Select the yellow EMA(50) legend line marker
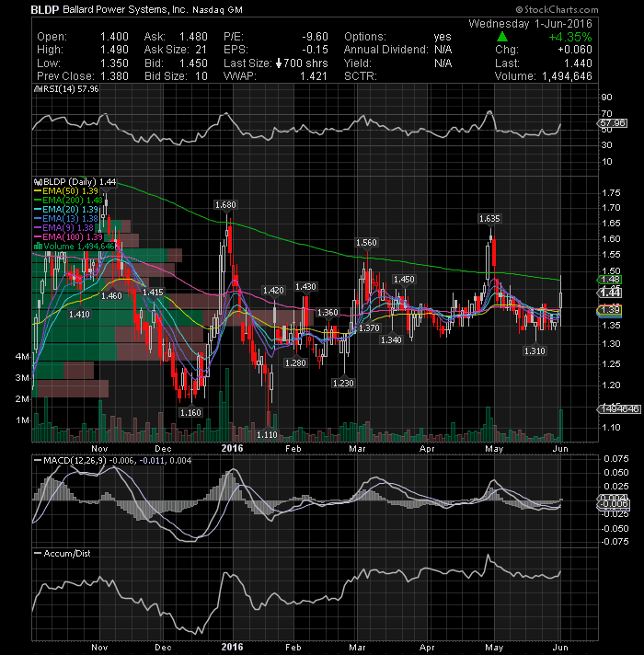Screen dimensions: 644x655 [38, 191]
